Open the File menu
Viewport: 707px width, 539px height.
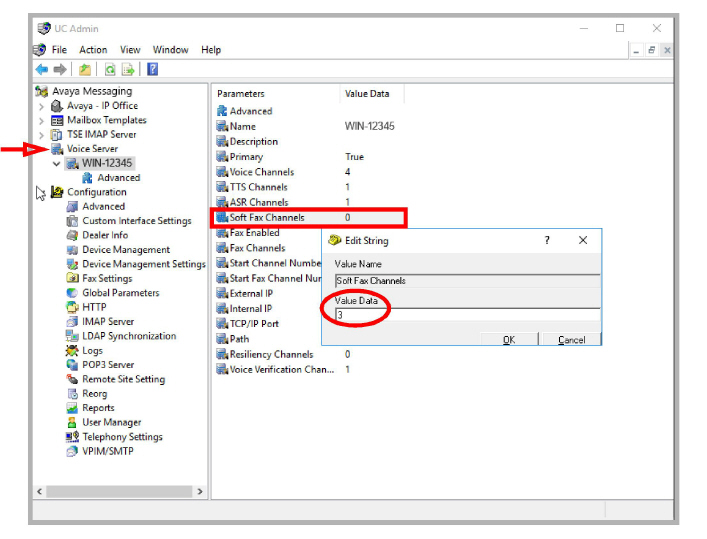[59, 50]
